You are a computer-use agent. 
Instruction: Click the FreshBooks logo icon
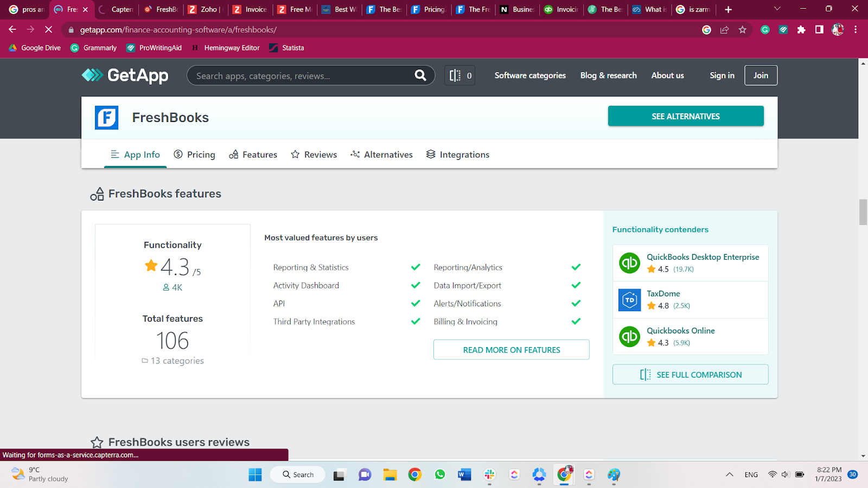(107, 118)
